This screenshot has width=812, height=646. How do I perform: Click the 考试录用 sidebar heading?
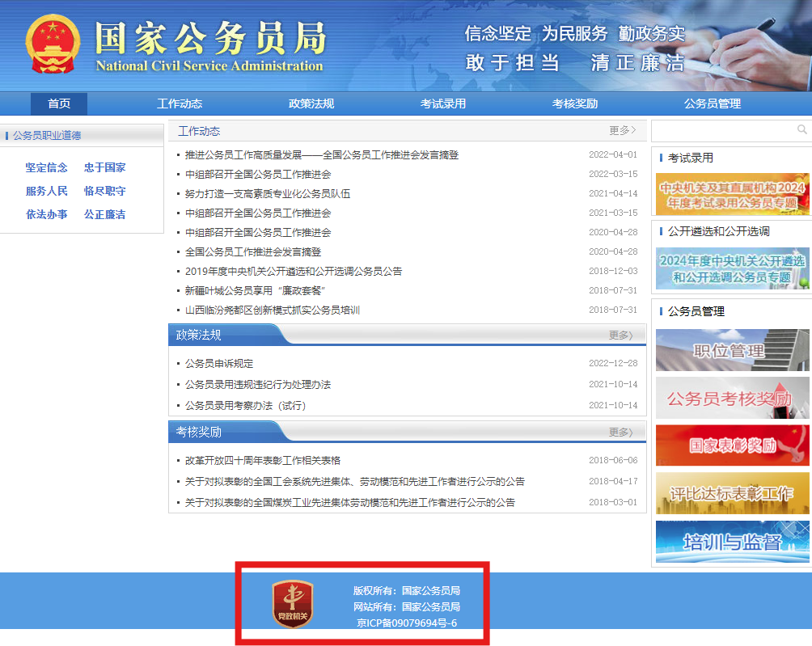(691, 158)
